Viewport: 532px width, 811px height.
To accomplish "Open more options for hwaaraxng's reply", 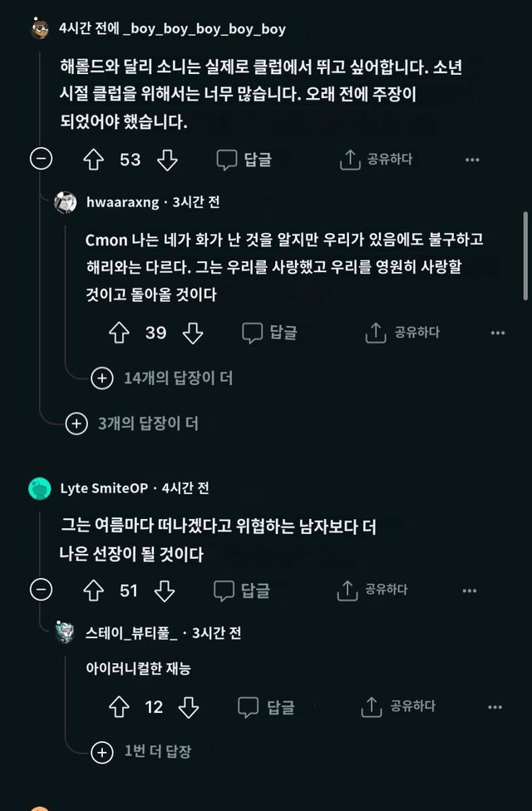I will click(x=497, y=334).
